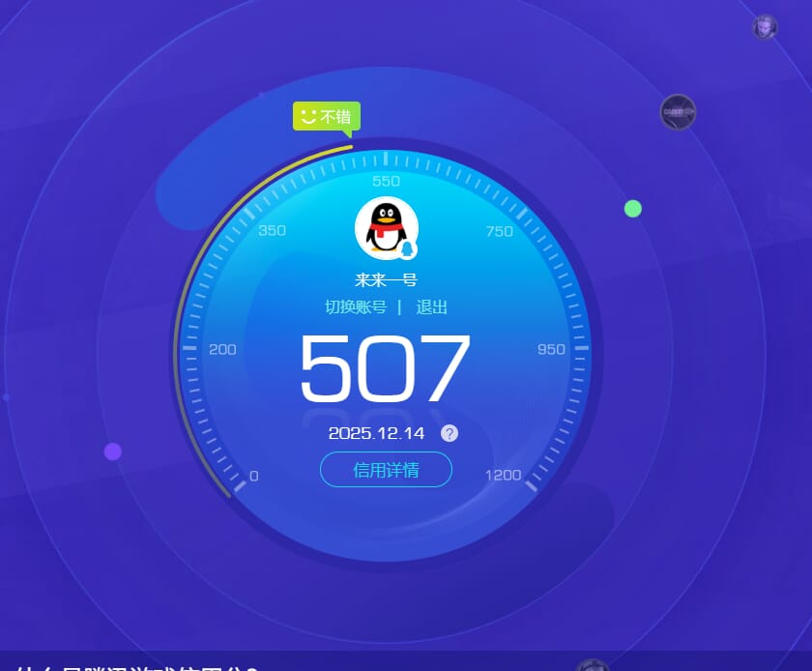Click the top-right floating avatar thumbnail
812x671 pixels.
pos(765,27)
